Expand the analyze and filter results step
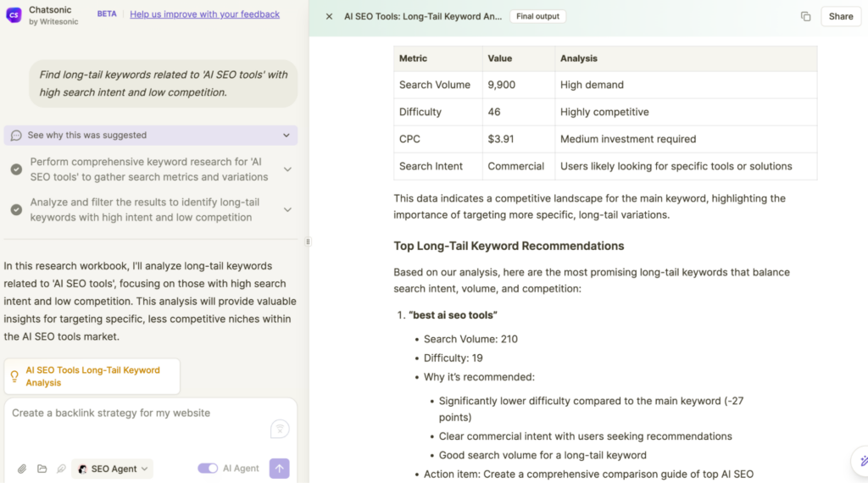Screen dimensions: 868x483 (x=287, y=209)
